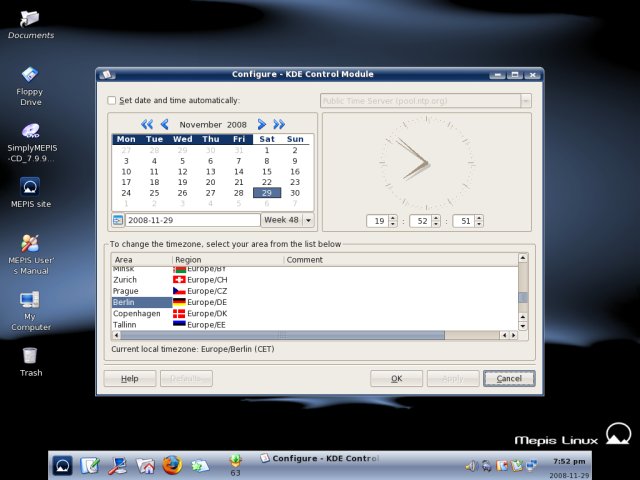
Task: Click the Cancel button
Action: [x=509, y=379]
